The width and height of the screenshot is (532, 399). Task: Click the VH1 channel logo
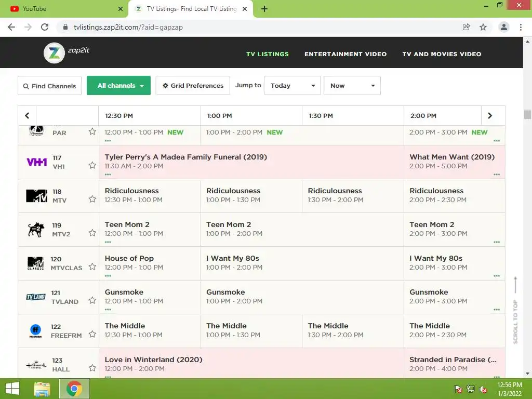(x=37, y=162)
